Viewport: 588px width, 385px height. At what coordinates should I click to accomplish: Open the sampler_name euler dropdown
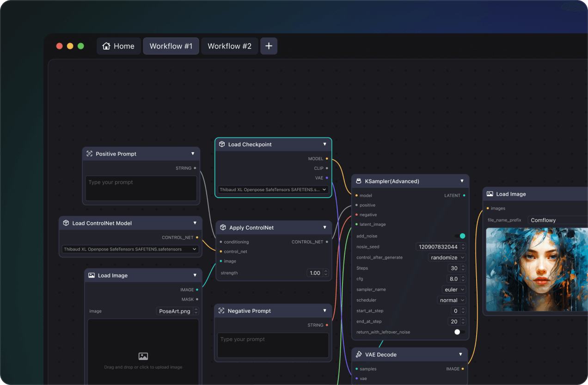coord(454,290)
